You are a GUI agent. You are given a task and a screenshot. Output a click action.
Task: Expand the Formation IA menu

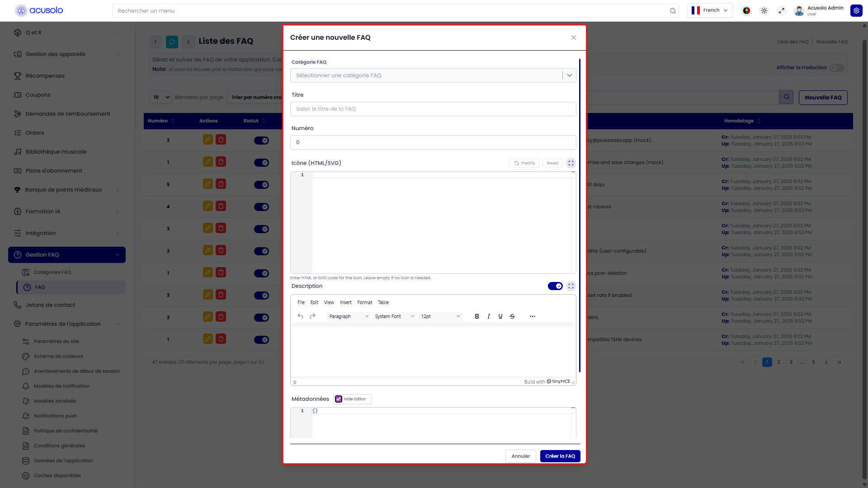pyautogui.click(x=67, y=211)
